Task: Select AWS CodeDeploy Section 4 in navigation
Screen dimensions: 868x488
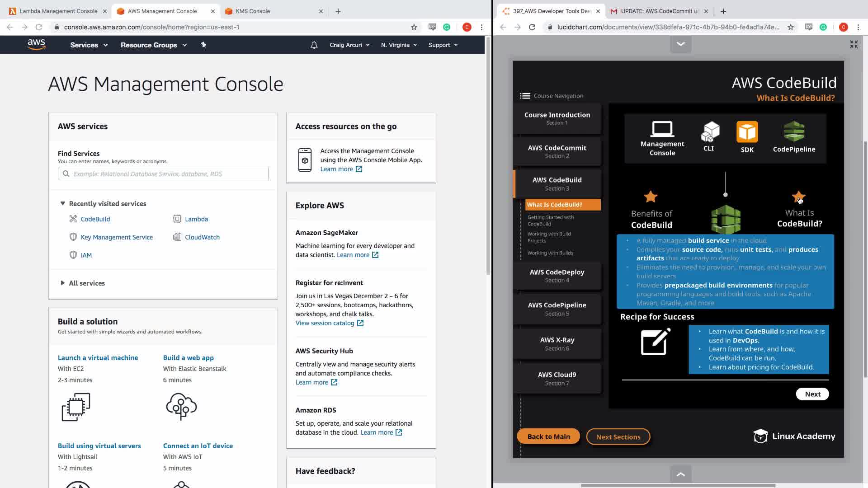Action: pyautogui.click(x=557, y=276)
